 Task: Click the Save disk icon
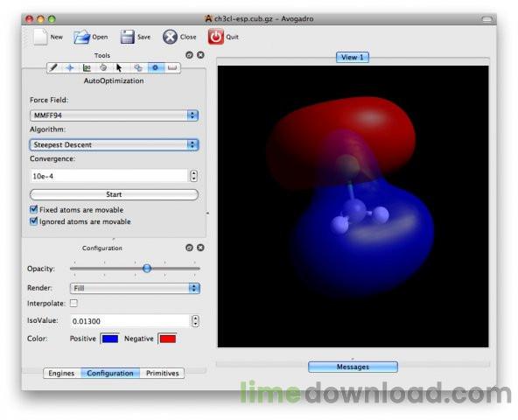[x=127, y=37]
